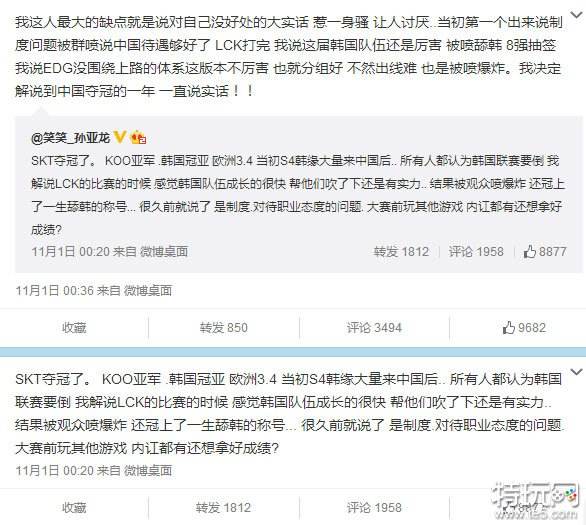
Task: Open the first post's top-right chevron menu
Action: click(x=577, y=15)
